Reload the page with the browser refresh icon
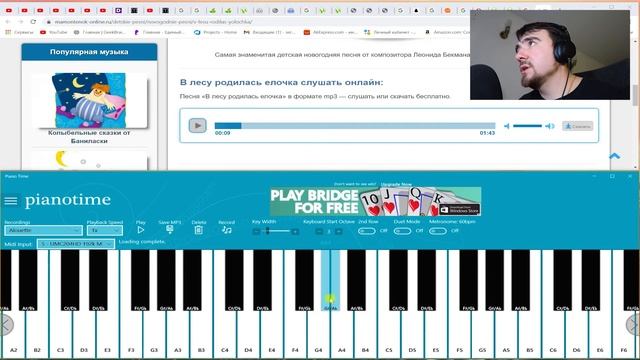Viewport: 640px width, 360px height. [x=33, y=22]
